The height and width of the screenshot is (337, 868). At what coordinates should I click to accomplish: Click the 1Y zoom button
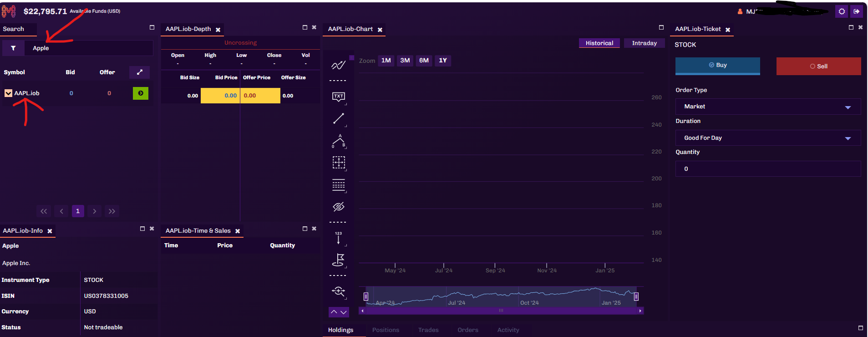click(442, 61)
